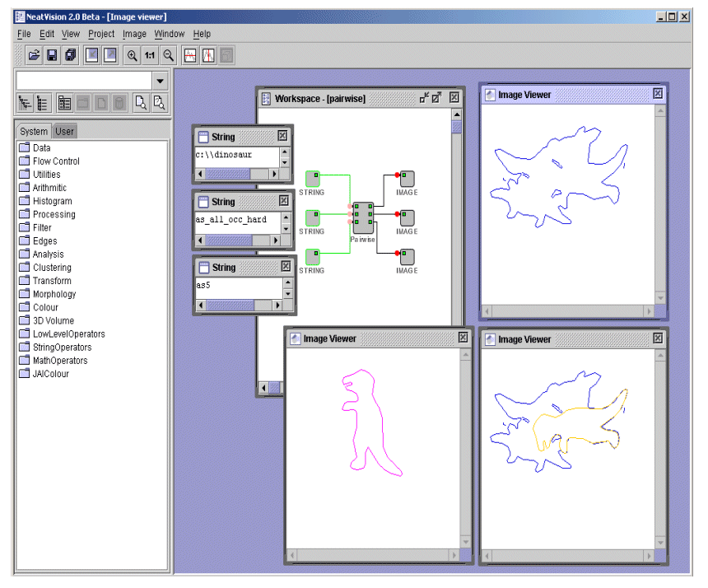
Task: Click the Workspace pairwise window's shrink-arrows icon
Action: coord(424,98)
